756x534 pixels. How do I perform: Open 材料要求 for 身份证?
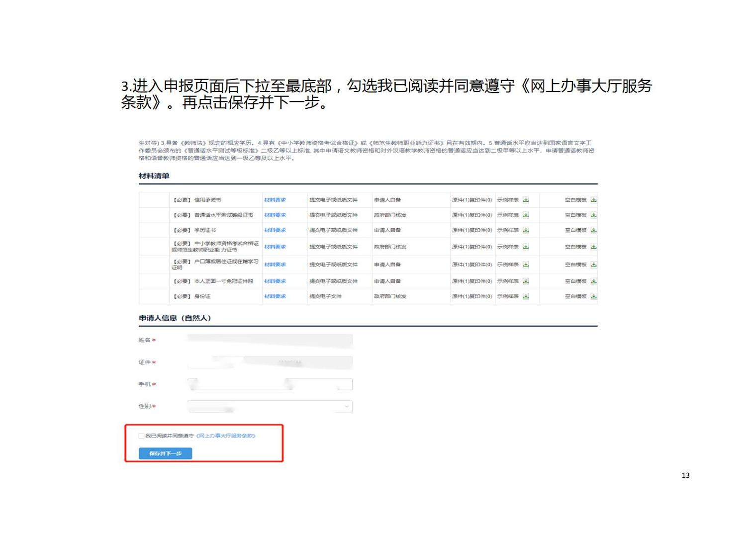[x=275, y=296]
